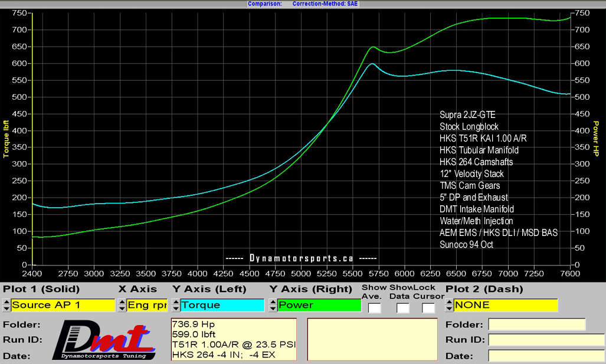Step down the X Axis Eng rpm selector
Viewport: 606px width, 364px height.
(x=122, y=309)
